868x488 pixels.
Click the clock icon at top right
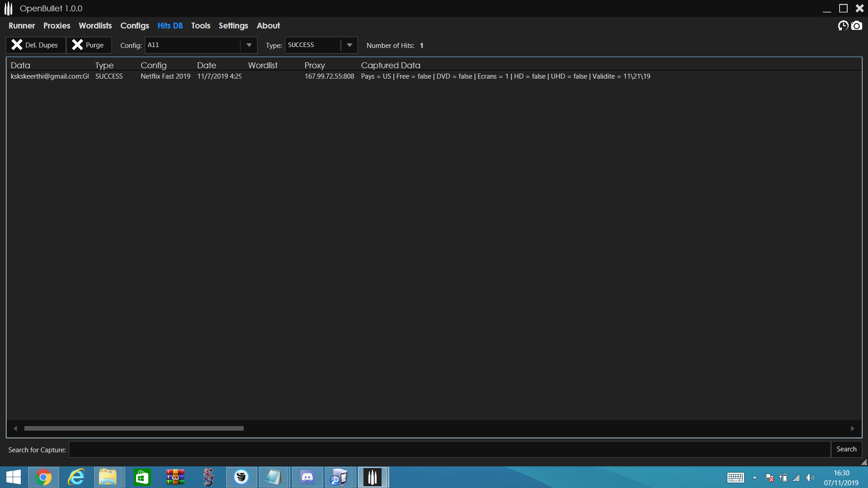[843, 26]
